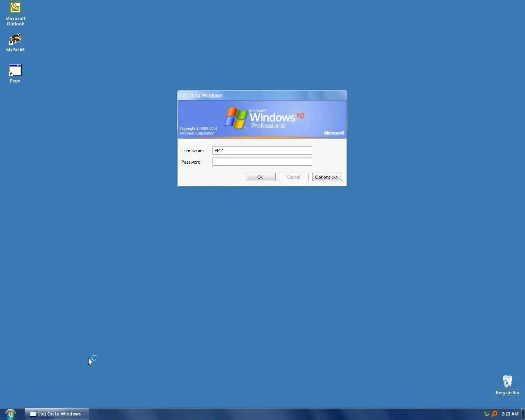Click the Show Desktop strip beside the clock
The height and width of the screenshot is (420, 525).
click(523, 414)
